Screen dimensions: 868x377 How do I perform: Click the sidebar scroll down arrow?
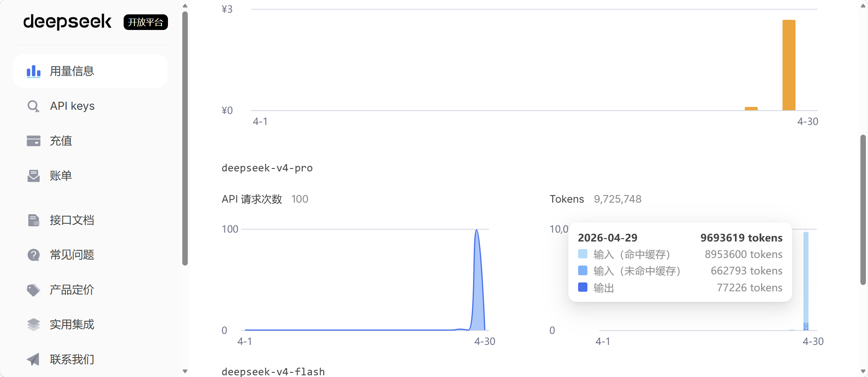(185, 372)
